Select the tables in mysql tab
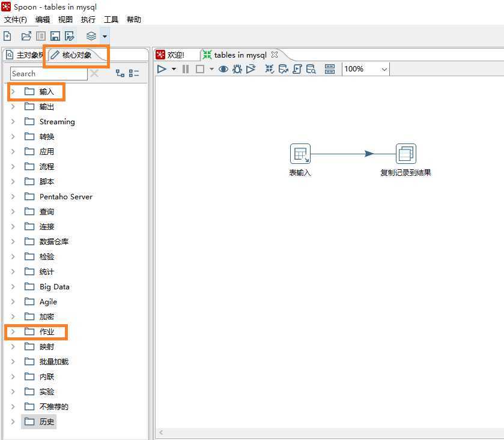This screenshot has height=440, width=504. (240, 55)
